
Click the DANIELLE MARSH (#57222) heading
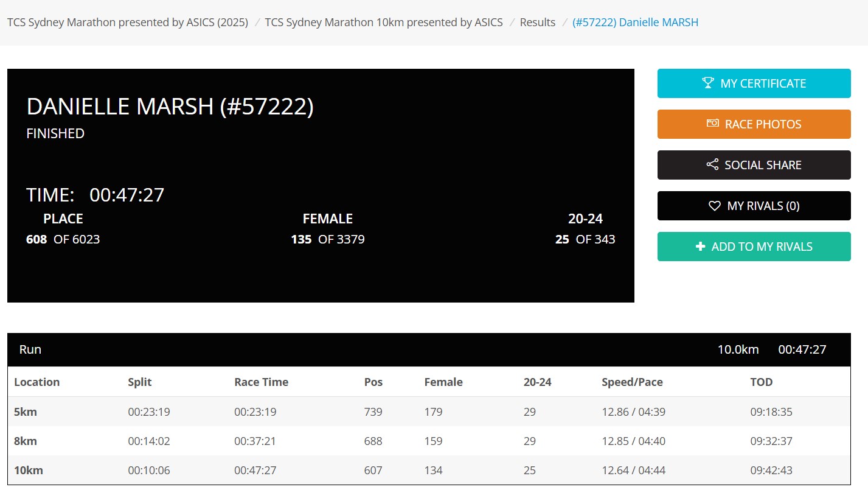170,107
